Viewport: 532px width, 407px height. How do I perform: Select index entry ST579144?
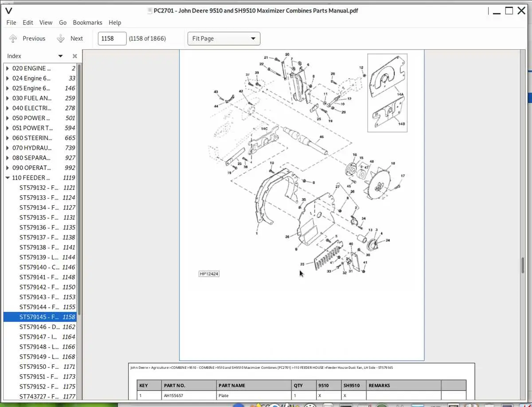pos(40,307)
